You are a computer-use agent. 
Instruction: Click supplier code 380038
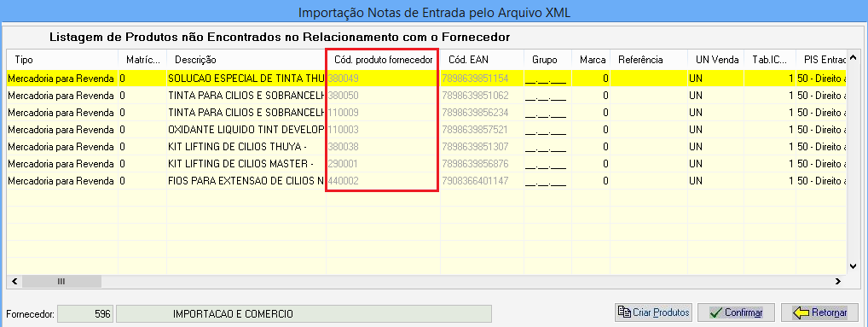pyautogui.click(x=344, y=147)
